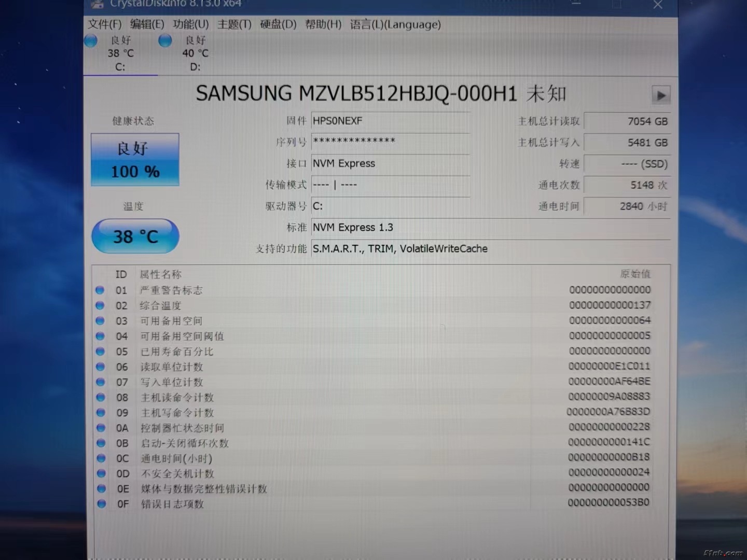The width and height of the screenshot is (747, 560).
Task: Click the 38 °C temperature indicator
Action: (135, 236)
